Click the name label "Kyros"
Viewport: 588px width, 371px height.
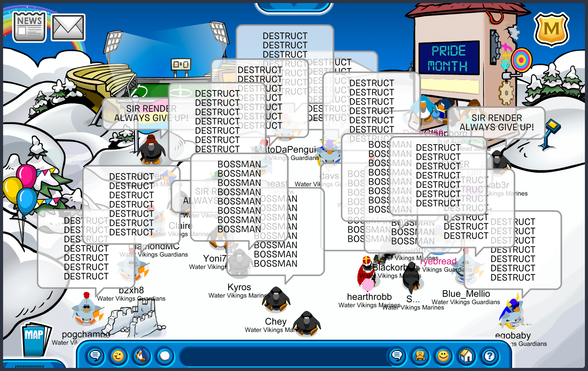(239, 287)
